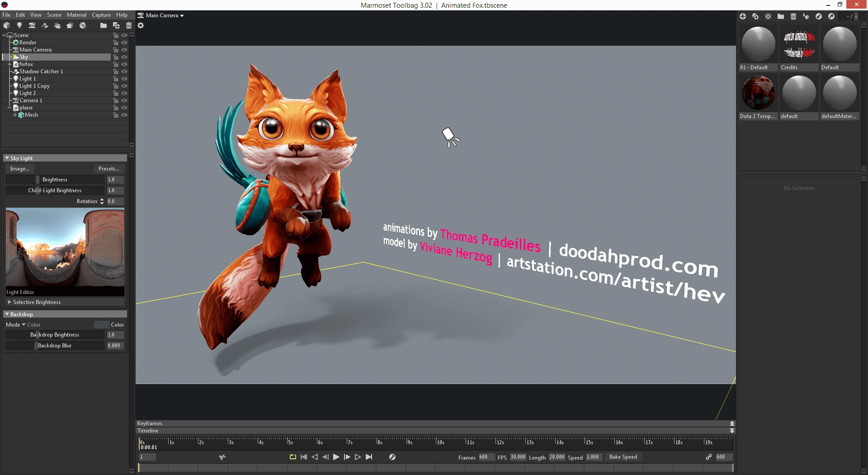Click the FPS 30.000 input field
The width and height of the screenshot is (868, 475).
click(x=518, y=457)
